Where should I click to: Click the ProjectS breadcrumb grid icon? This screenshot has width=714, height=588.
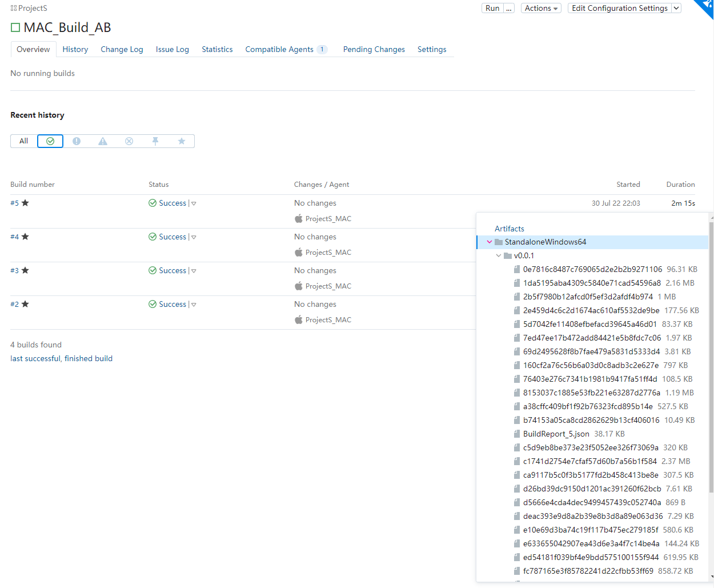click(x=13, y=9)
